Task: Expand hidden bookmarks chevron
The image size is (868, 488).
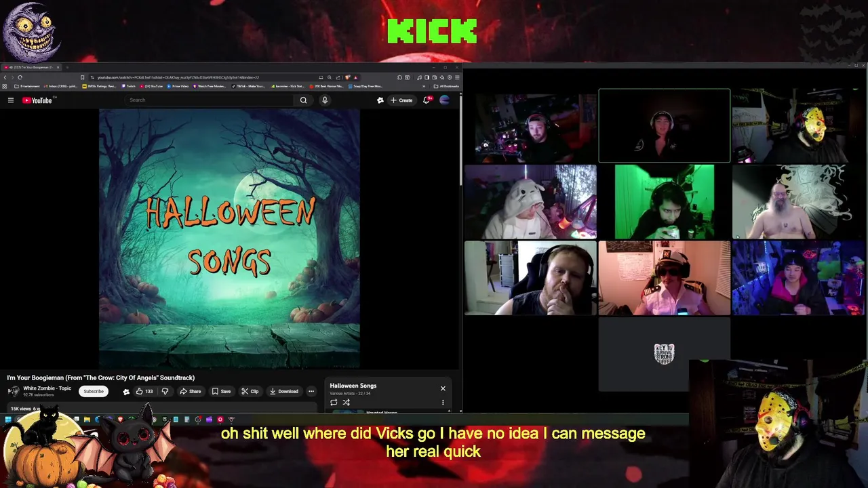Action: pos(425,86)
